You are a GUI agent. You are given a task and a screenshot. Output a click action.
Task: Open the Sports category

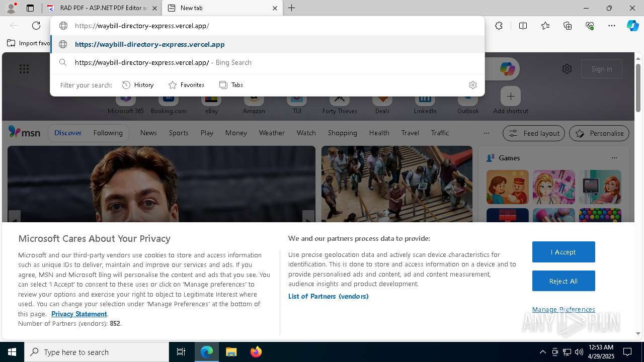(179, 133)
